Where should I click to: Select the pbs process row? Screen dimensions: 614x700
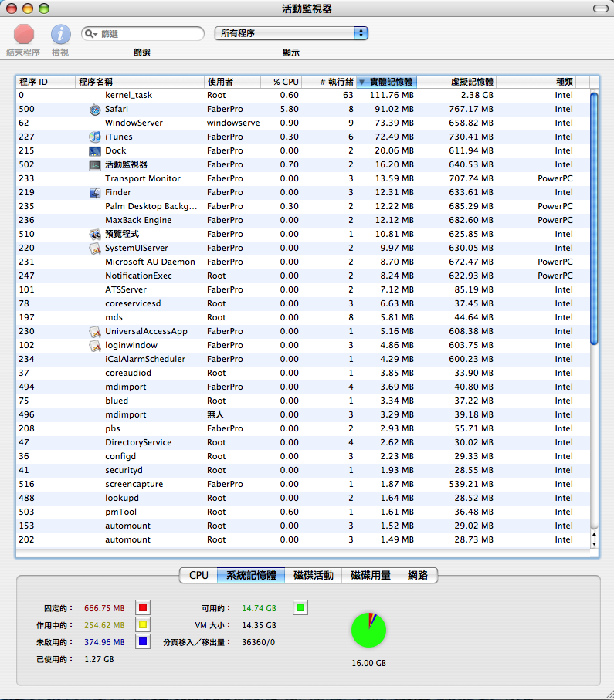tap(303, 428)
